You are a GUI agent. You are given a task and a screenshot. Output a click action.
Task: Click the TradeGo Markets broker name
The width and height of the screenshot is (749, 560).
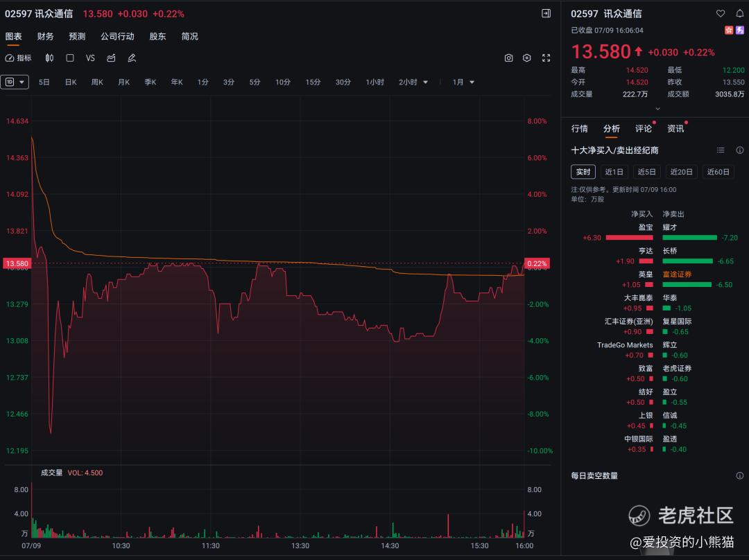coord(625,344)
